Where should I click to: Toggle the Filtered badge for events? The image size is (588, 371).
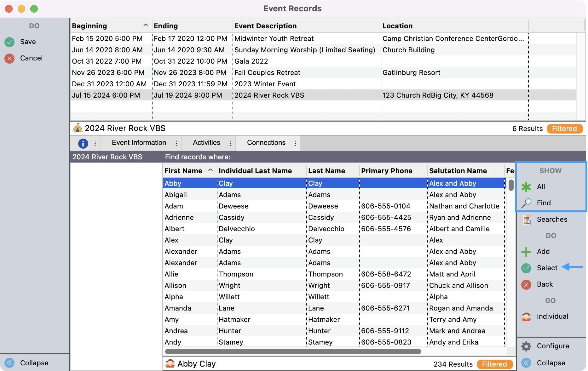(564, 128)
